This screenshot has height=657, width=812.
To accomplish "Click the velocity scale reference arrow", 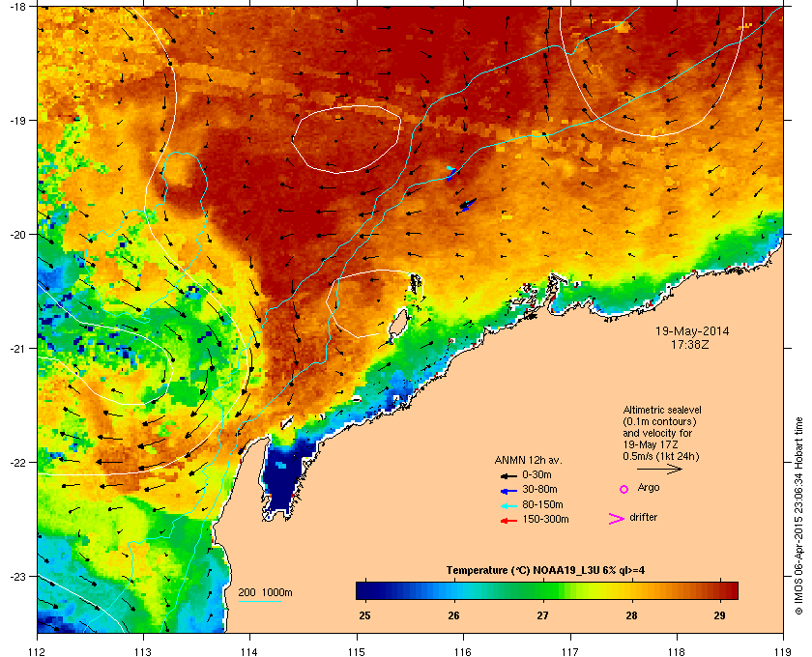I will point(659,469).
